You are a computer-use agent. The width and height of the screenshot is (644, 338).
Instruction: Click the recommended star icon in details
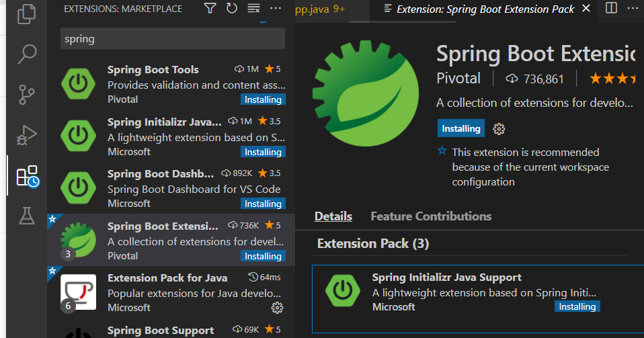(x=442, y=151)
